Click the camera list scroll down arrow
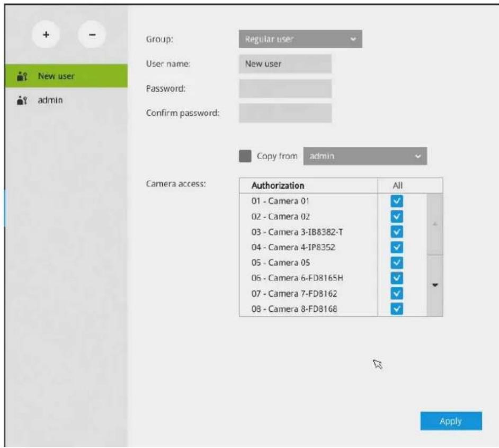 (435, 285)
